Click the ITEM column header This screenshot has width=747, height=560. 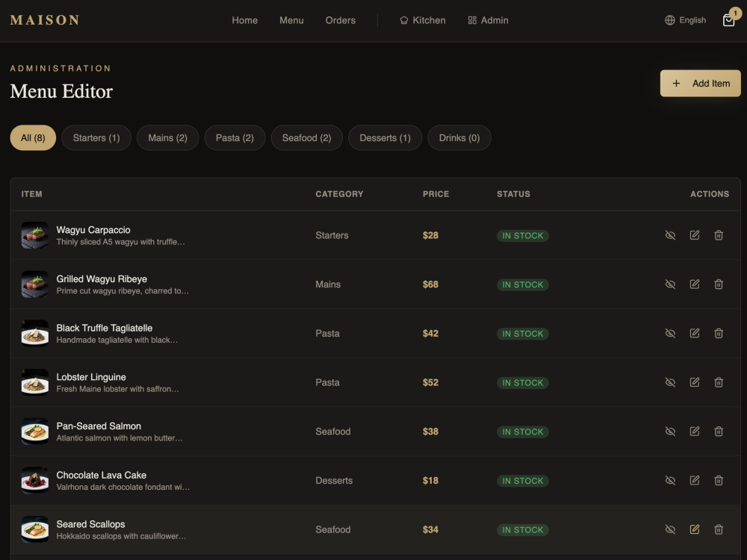31,194
